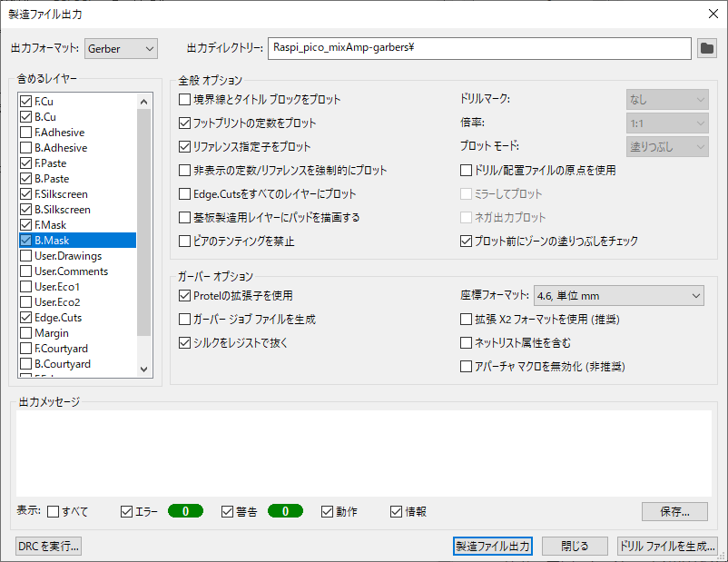Uncheck the F.Paste layer
Image resolution: width=728 pixels, height=562 pixels.
[x=26, y=163]
